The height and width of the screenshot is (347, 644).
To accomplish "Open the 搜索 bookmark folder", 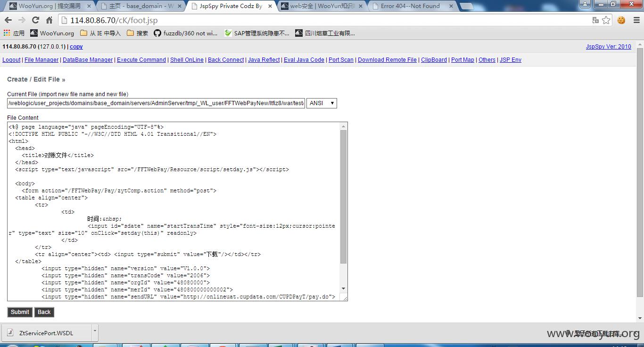I will click(x=137, y=33).
